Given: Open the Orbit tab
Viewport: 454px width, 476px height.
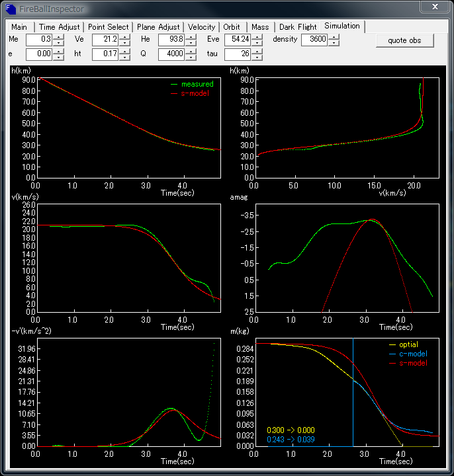Looking at the screenshot, I should point(232,27).
